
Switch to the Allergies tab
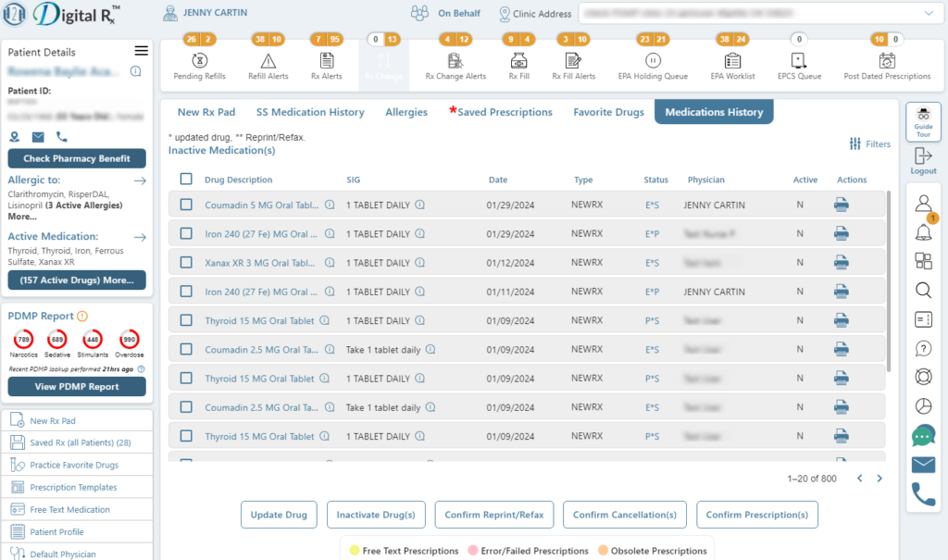[x=406, y=112]
